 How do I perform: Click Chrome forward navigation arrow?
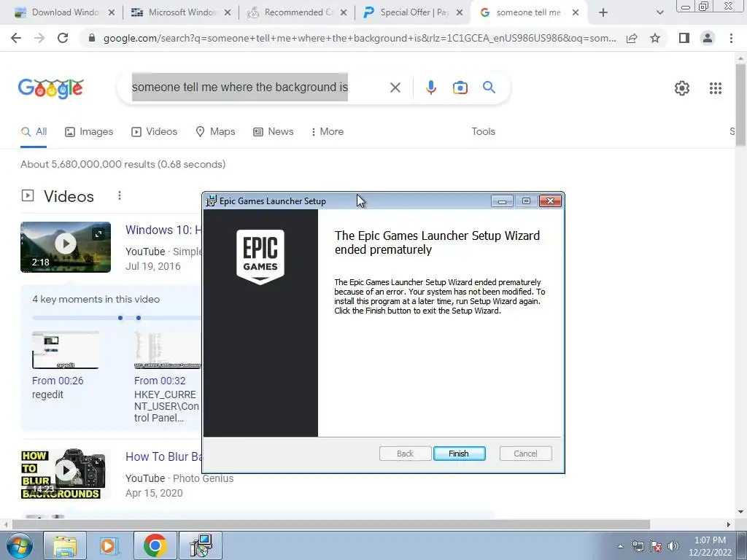point(39,38)
